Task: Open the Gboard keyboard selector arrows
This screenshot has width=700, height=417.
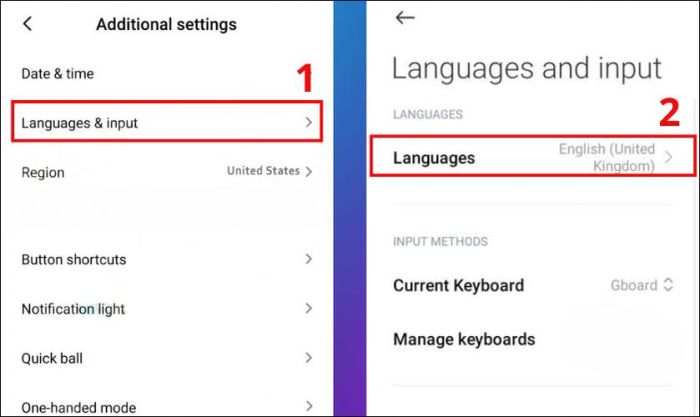Action: (x=668, y=285)
